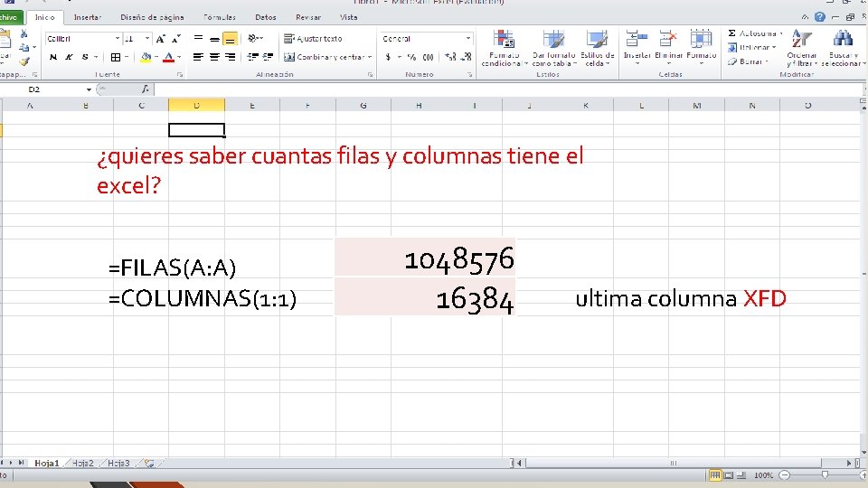Viewport: 868px width, 488px height.
Task: Toggle underline (S) formatting
Action: [x=85, y=57]
